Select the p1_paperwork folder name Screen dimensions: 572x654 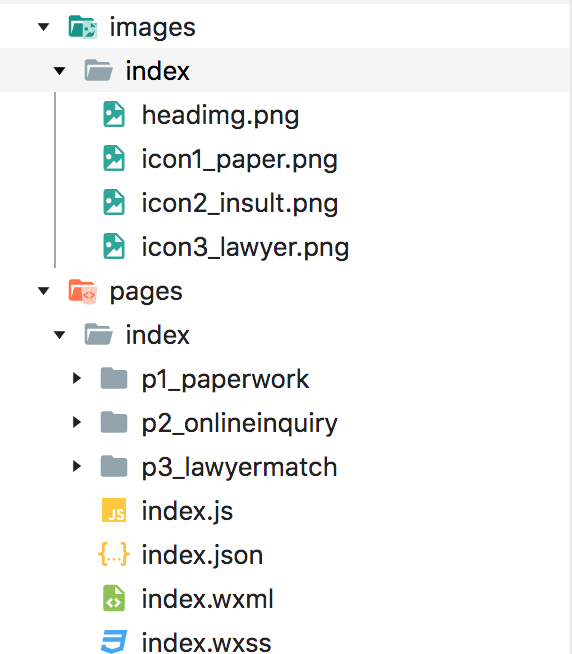tap(225, 380)
